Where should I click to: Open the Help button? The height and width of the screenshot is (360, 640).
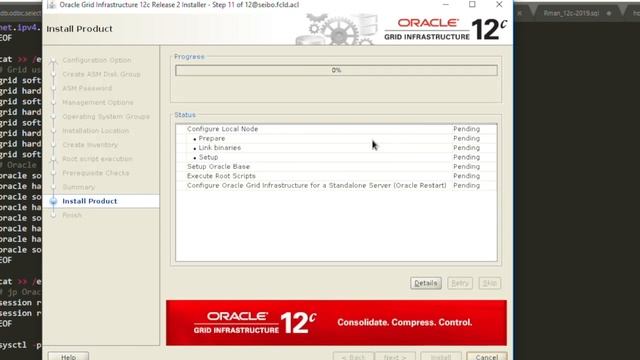point(68,356)
